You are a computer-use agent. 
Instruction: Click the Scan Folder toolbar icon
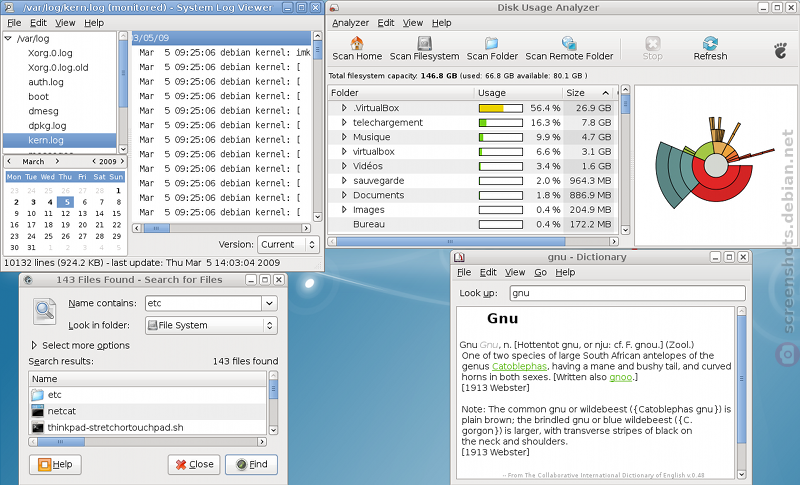492,43
